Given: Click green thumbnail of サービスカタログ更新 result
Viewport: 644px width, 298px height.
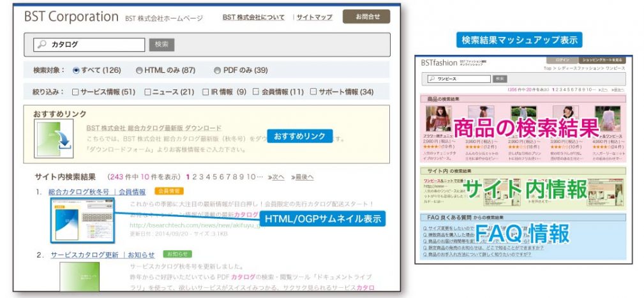Looking at the screenshot, I should (79, 277).
